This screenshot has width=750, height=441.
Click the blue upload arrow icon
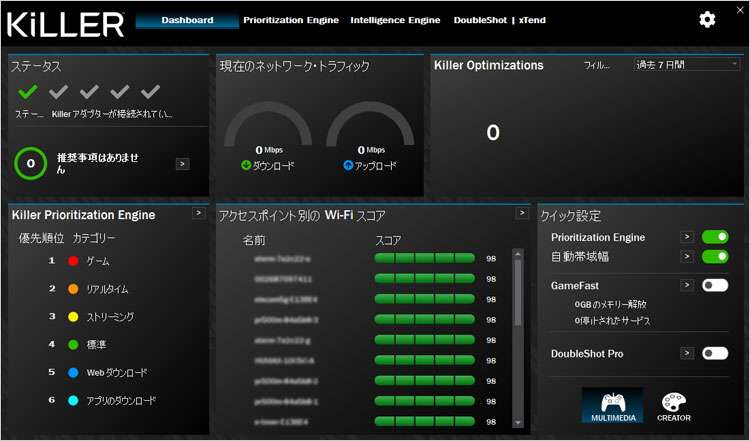point(348,165)
